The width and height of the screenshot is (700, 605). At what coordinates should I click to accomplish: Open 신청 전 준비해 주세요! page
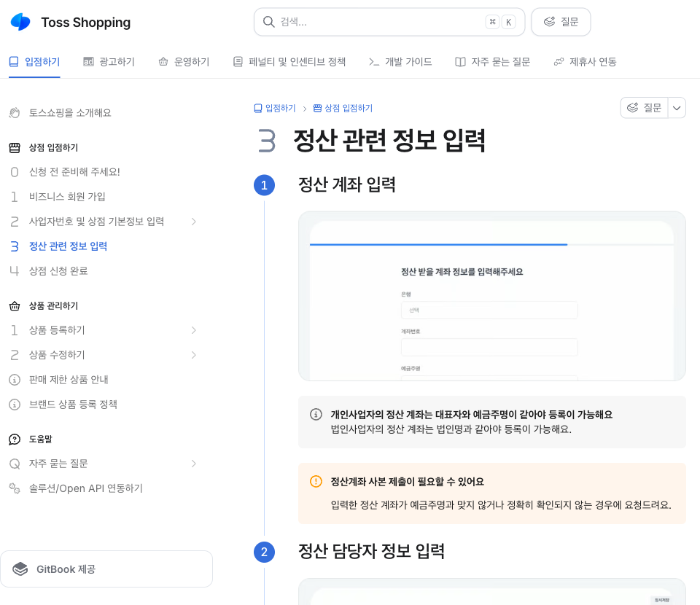click(x=74, y=172)
